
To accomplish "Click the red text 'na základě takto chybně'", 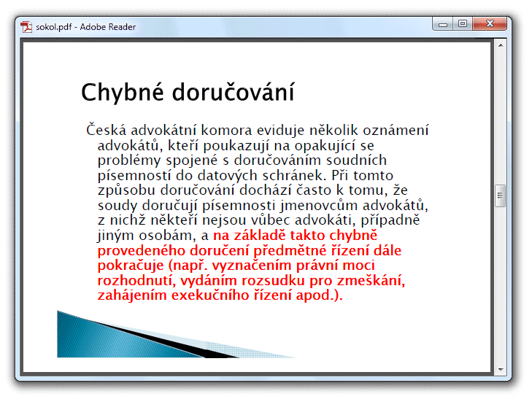I will 295,236.
